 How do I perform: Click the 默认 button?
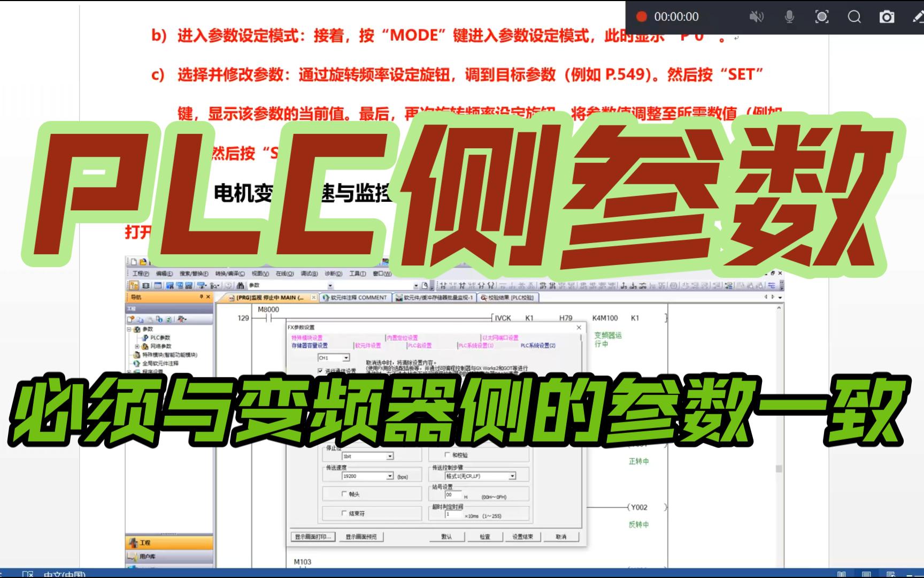446,537
